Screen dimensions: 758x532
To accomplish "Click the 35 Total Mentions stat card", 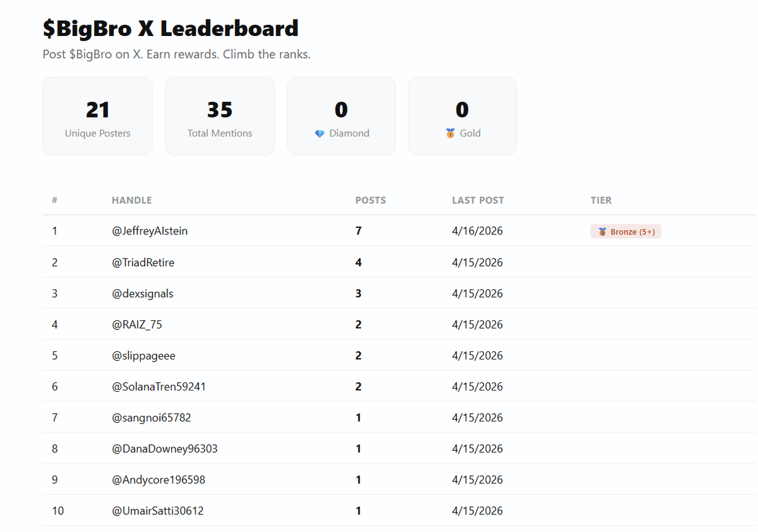I will tap(220, 116).
